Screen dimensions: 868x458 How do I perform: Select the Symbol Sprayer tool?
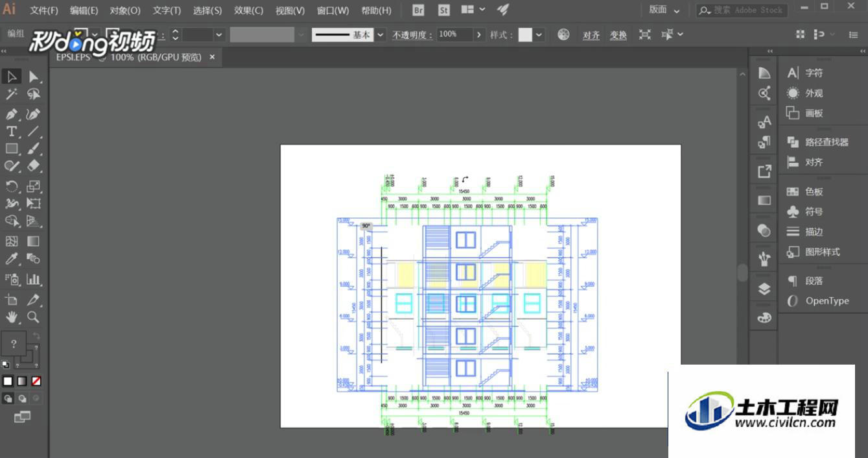(x=12, y=280)
